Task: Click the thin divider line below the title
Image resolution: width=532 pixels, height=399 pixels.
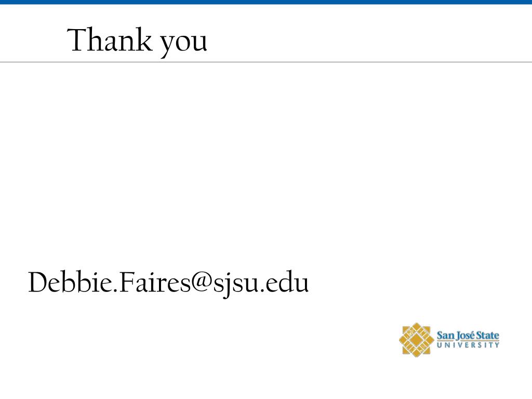Action: coord(266,62)
